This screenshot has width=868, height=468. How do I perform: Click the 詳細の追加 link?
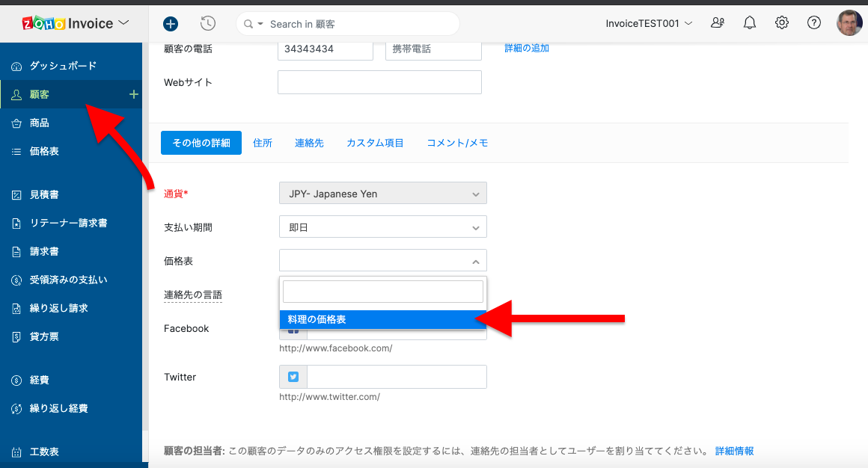click(x=527, y=48)
